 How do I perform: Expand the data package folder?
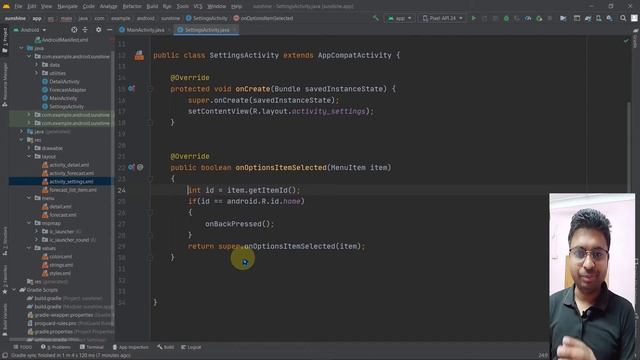pos(36,65)
